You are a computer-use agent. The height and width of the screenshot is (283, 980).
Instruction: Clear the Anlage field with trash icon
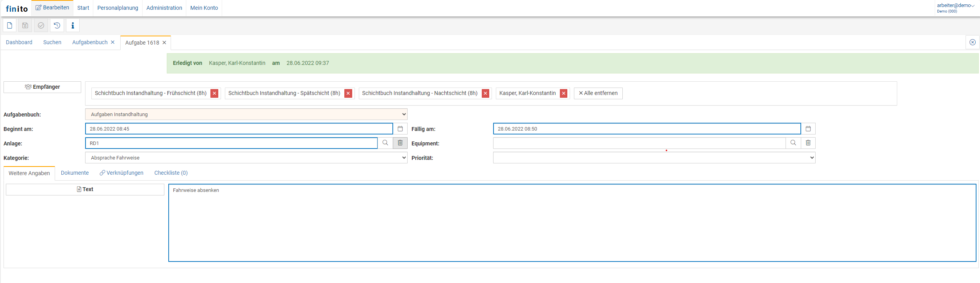400,143
